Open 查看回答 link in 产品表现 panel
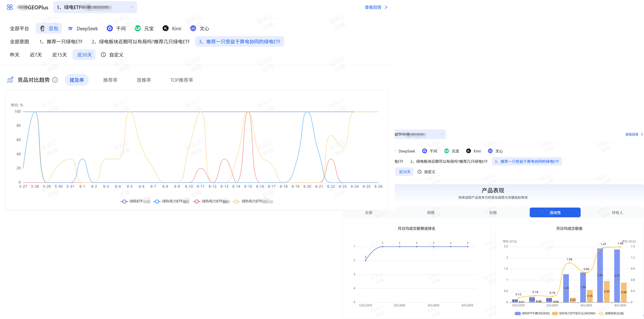The image size is (644, 319). point(632,134)
